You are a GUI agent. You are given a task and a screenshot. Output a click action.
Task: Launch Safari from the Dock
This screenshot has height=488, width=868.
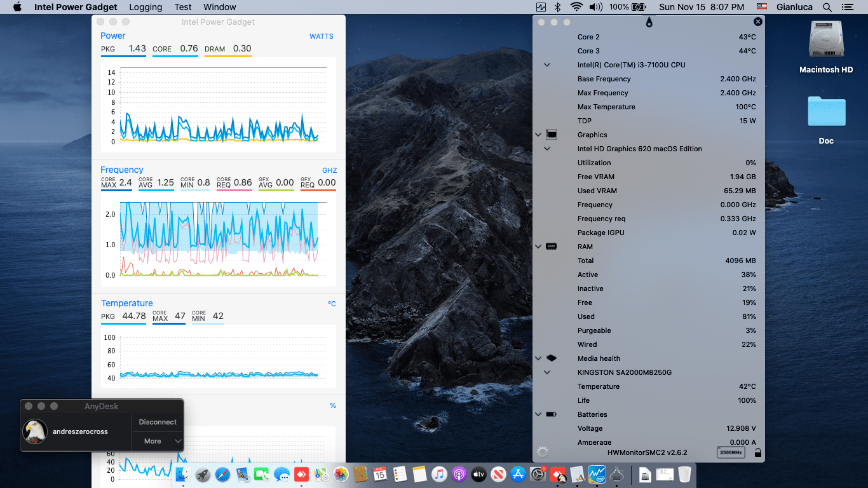coord(222,474)
